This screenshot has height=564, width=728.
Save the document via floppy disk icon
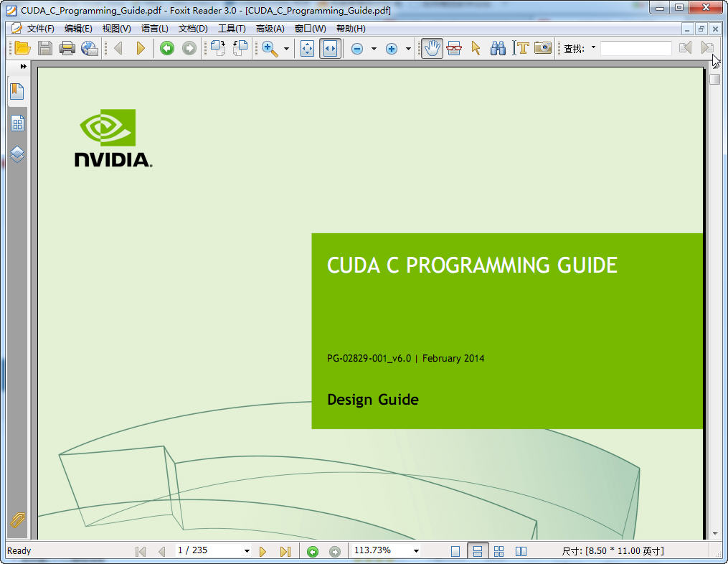point(45,48)
